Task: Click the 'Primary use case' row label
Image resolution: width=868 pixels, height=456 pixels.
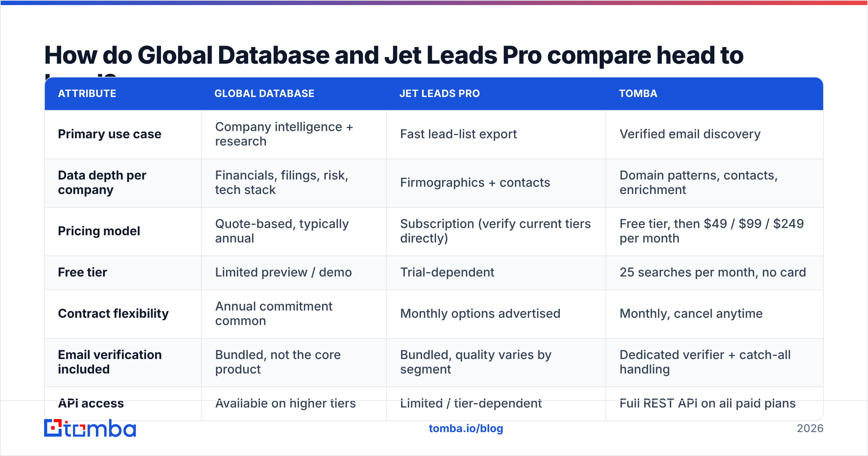Action: coord(110,134)
